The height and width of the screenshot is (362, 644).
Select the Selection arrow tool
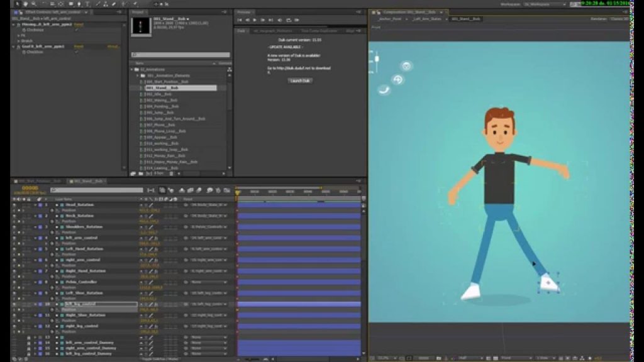pos(17,4)
